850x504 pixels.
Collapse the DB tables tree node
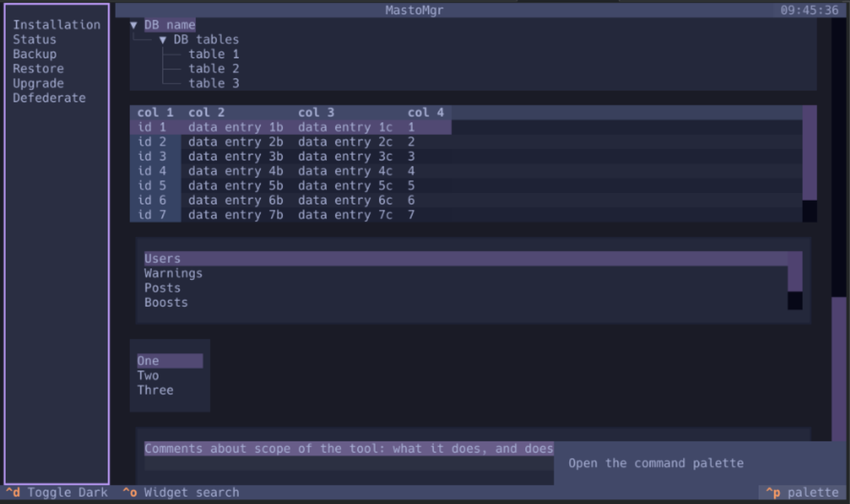coord(163,40)
